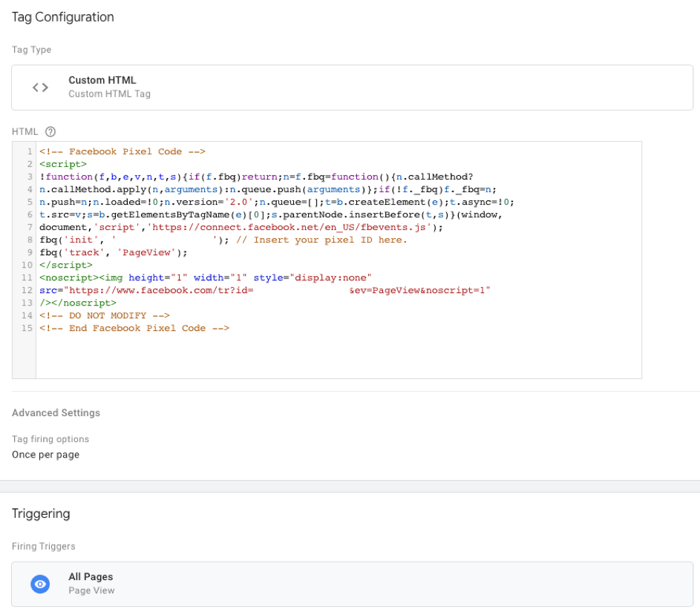Image resolution: width=700 pixels, height=615 pixels.
Task: Expand the Advanced Settings section
Action: [56, 412]
